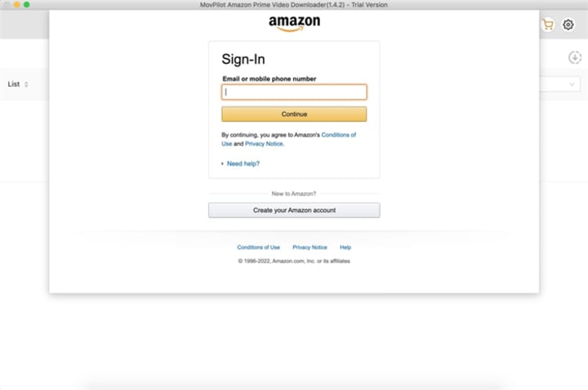Click the MovPilot window title bar
588x390 pixels.
click(294, 5)
